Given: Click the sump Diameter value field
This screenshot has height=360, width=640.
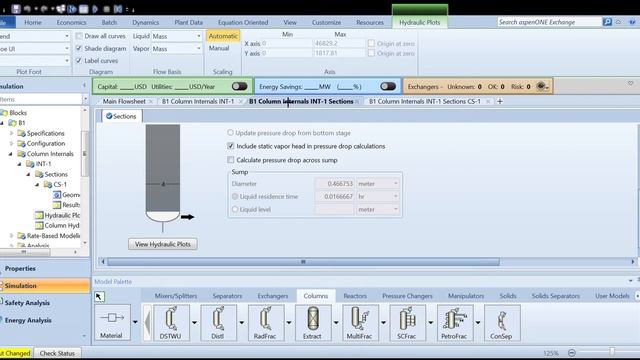Looking at the screenshot, I should point(334,184).
